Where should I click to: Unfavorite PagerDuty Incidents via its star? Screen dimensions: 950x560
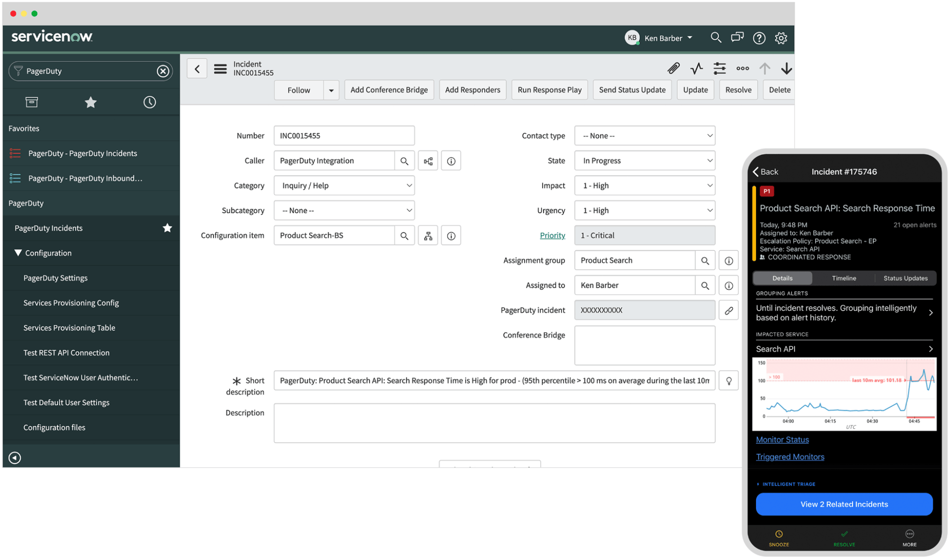click(x=167, y=228)
